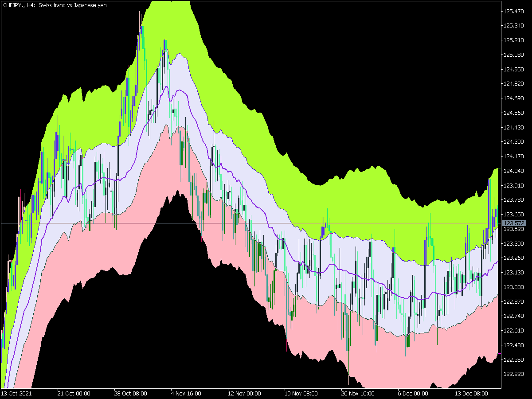Viewport: 532px width, 399px height.
Task: Select the 123.780 price scale value
Action: click(x=514, y=199)
